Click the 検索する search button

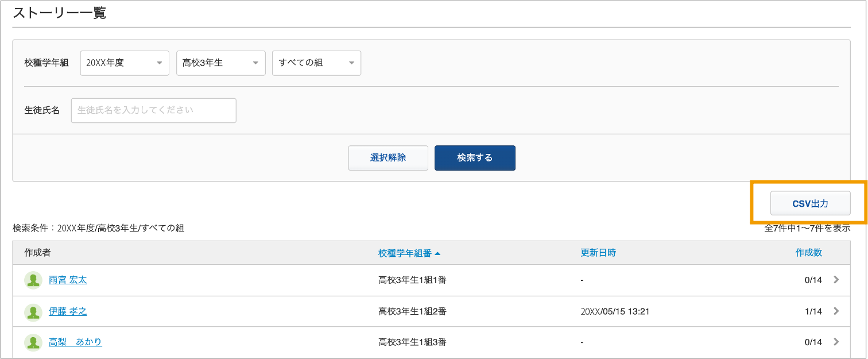(475, 158)
